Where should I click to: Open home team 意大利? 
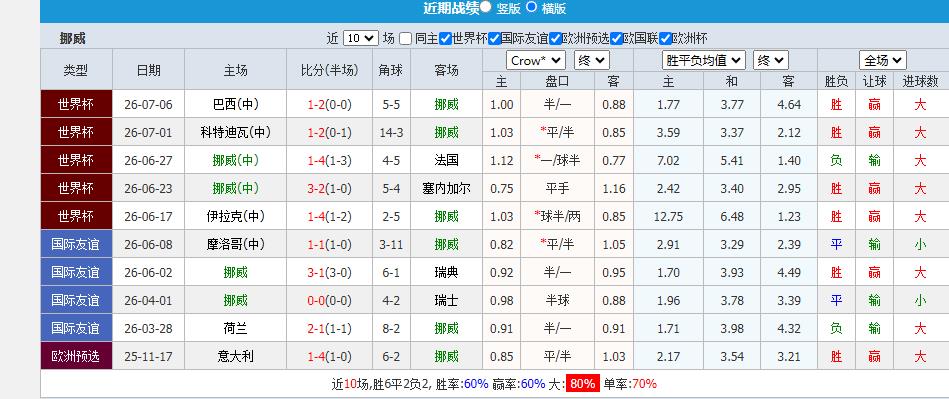(235, 357)
